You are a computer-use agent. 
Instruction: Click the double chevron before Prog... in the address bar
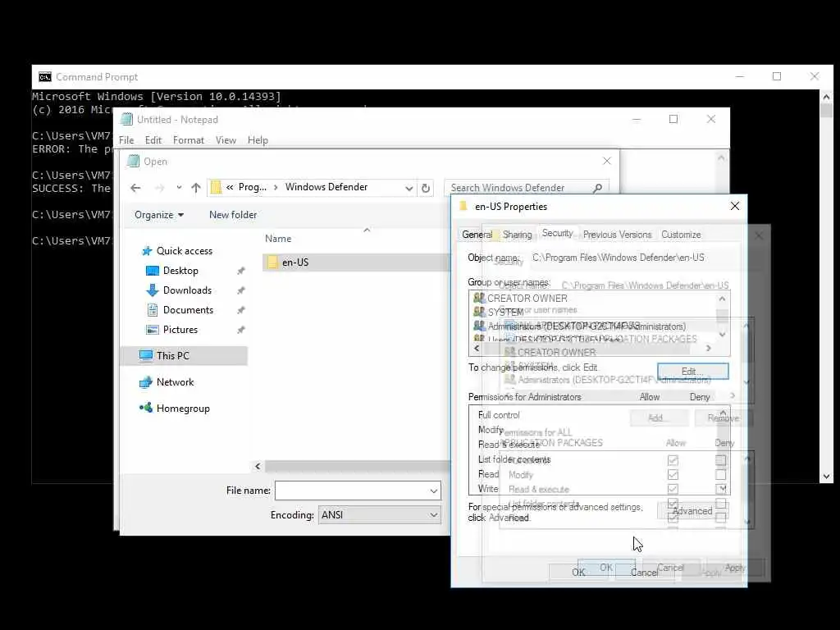[x=230, y=187]
